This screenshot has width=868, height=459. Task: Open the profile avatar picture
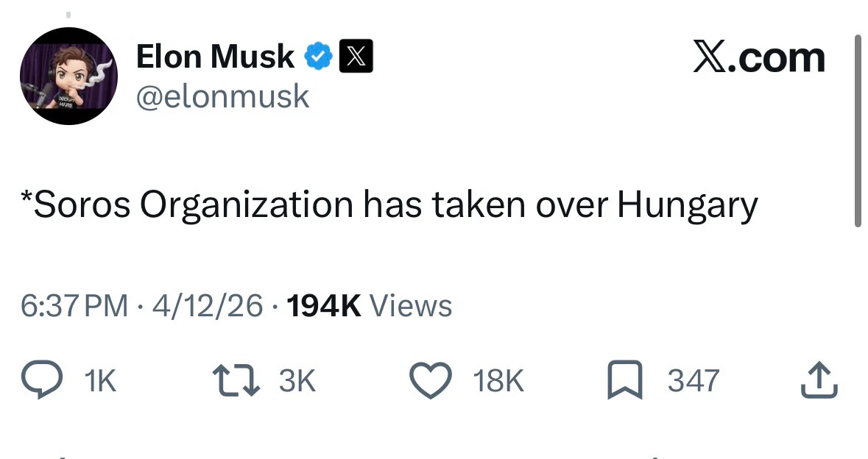(68, 75)
